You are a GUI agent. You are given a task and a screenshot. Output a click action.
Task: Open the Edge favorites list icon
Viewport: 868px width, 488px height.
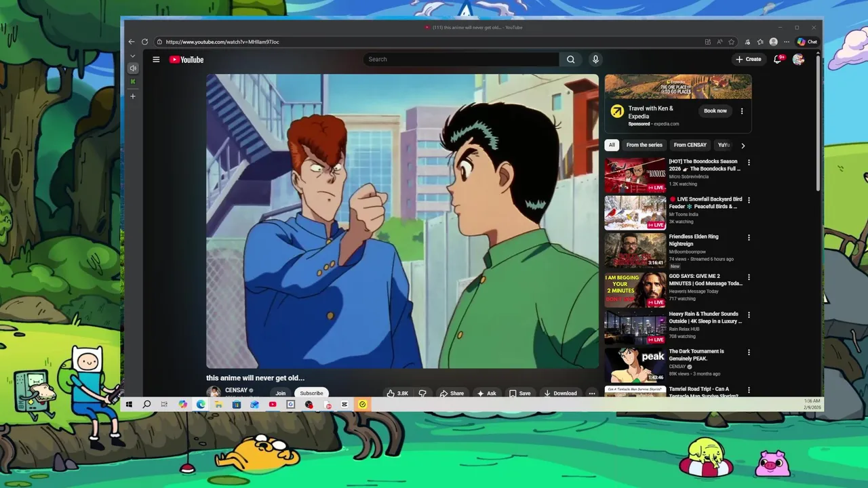pos(760,42)
